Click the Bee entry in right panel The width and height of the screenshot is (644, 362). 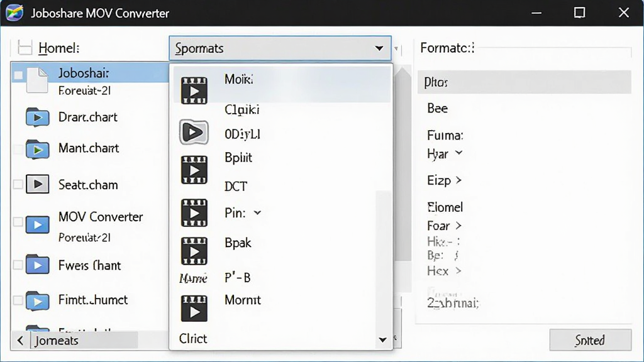click(x=438, y=108)
